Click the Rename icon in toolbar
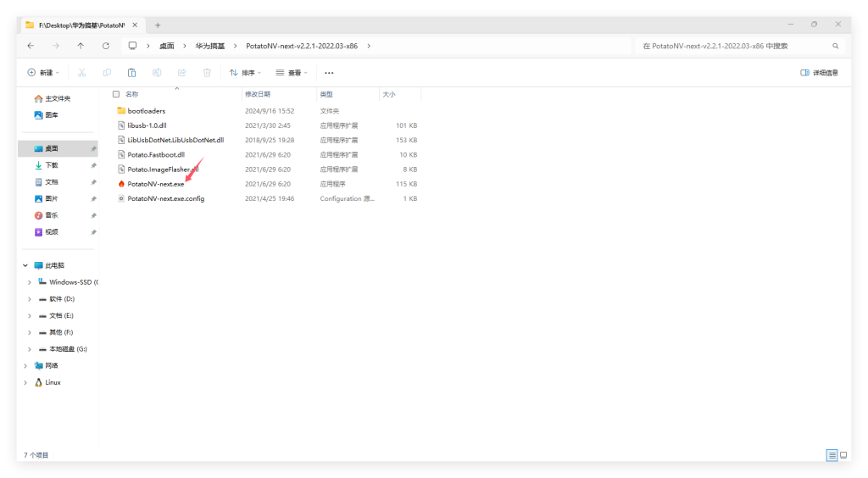The width and height of the screenshot is (868, 478). (x=157, y=73)
